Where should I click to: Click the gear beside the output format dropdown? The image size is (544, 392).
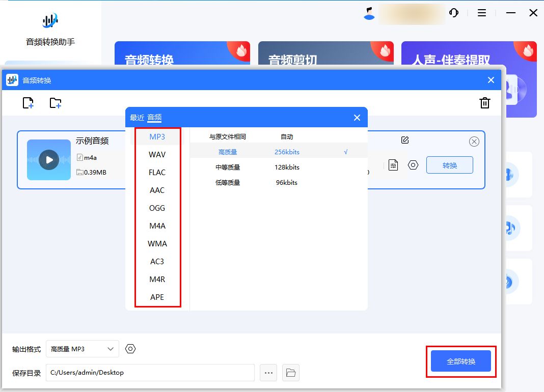pos(130,349)
